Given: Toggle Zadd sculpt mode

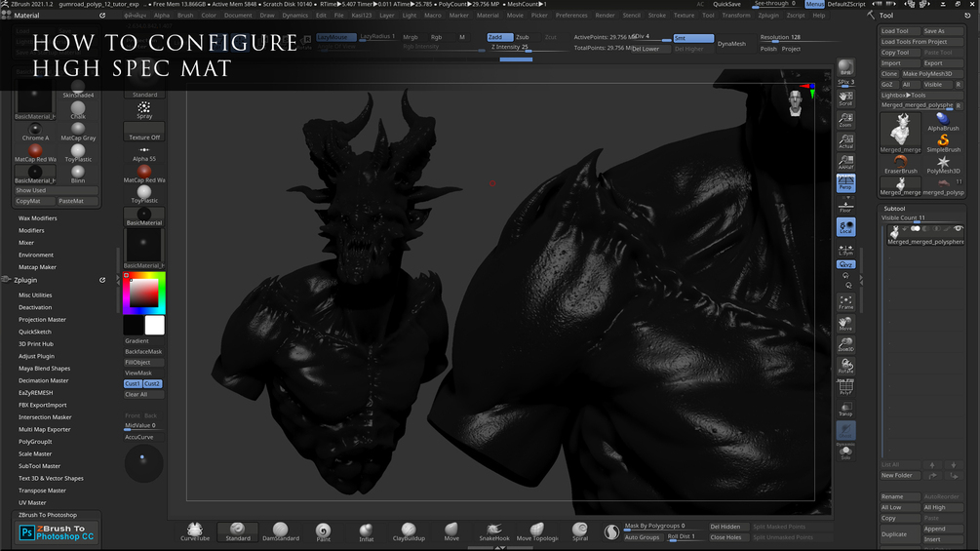Looking at the screenshot, I should point(499,37).
